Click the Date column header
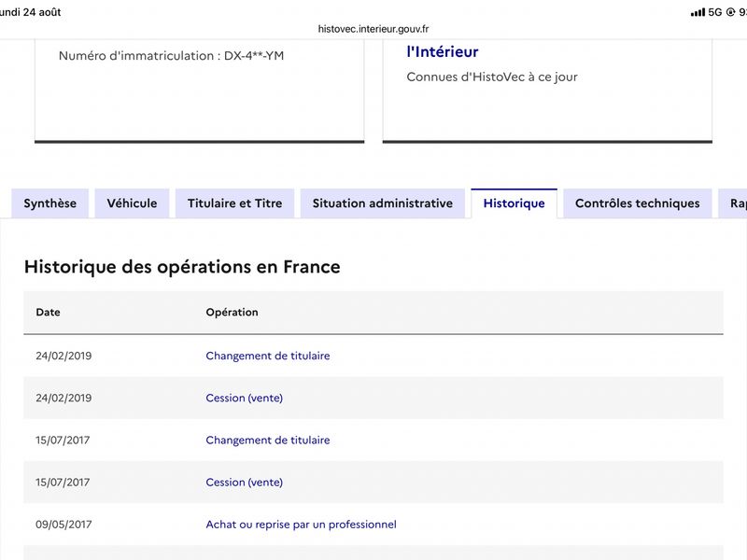This screenshot has height=560, width=747. (49, 313)
